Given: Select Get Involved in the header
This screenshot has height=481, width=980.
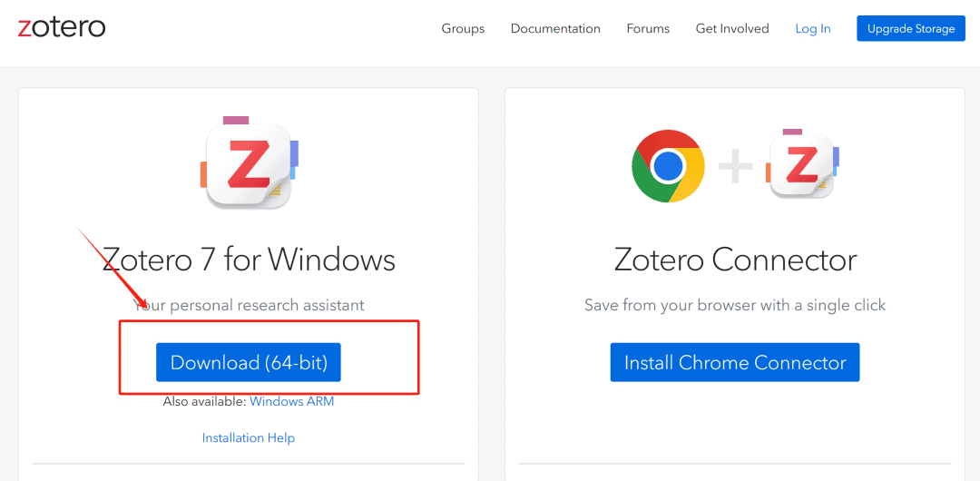Looking at the screenshot, I should pos(732,29).
